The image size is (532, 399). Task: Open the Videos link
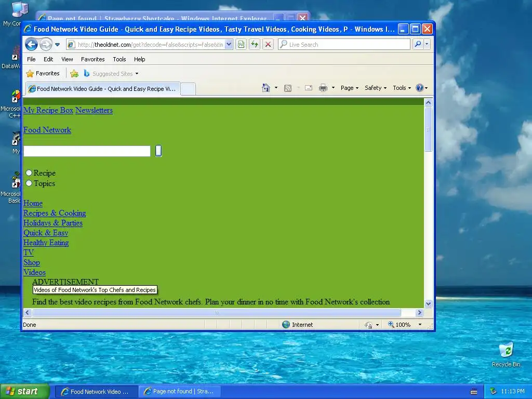tap(34, 272)
